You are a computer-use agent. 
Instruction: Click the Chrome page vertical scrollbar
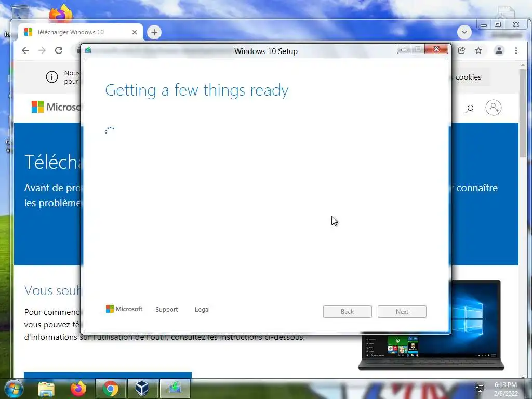[x=523, y=112]
